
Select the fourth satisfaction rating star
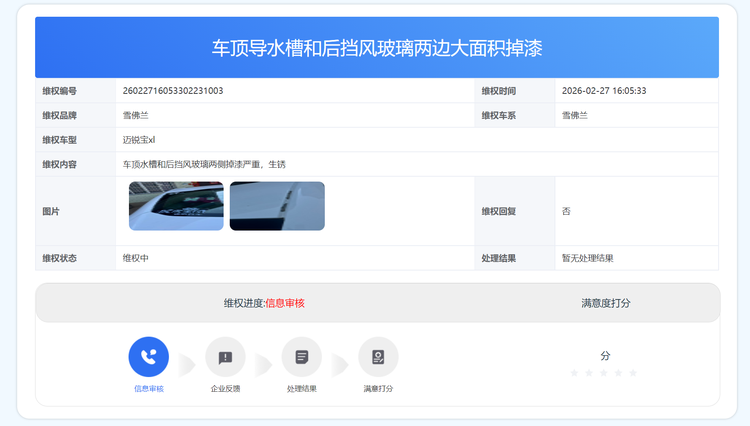pos(618,373)
